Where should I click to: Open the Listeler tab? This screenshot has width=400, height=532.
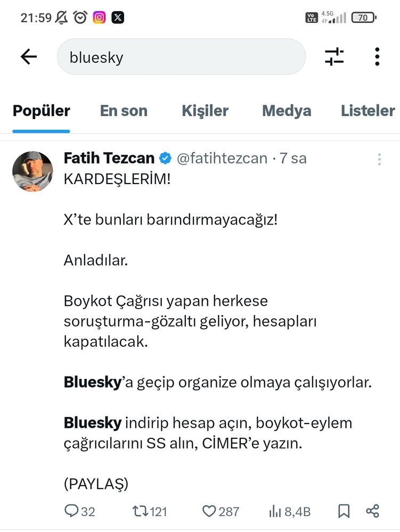[368, 111]
